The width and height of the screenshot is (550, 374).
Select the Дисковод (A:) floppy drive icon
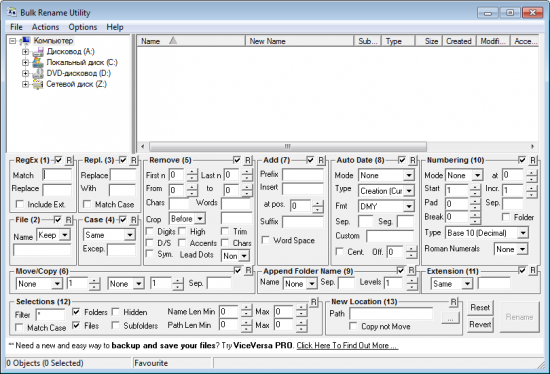point(38,52)
